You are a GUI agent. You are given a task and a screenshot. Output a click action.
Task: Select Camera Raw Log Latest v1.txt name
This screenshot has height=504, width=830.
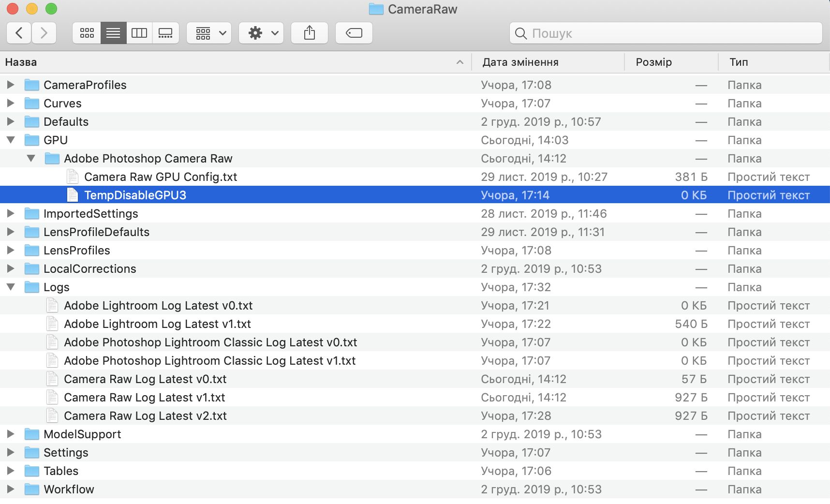tap(145, 398)
